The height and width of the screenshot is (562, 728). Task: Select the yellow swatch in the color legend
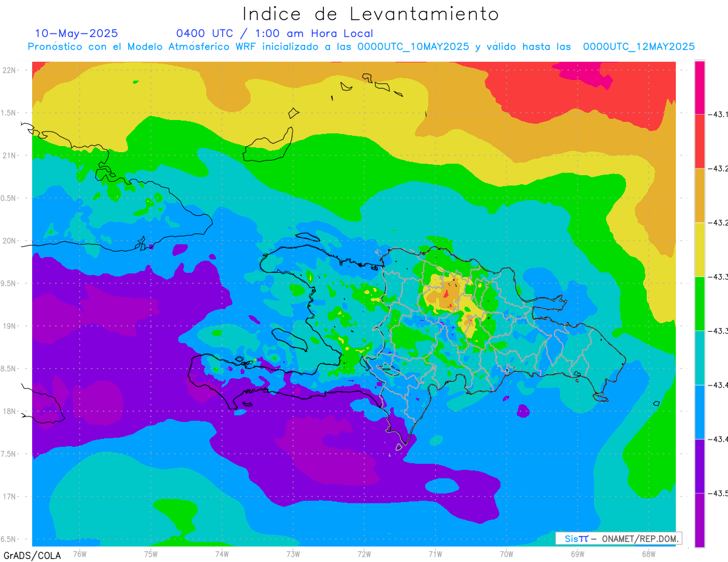(699, 249)
